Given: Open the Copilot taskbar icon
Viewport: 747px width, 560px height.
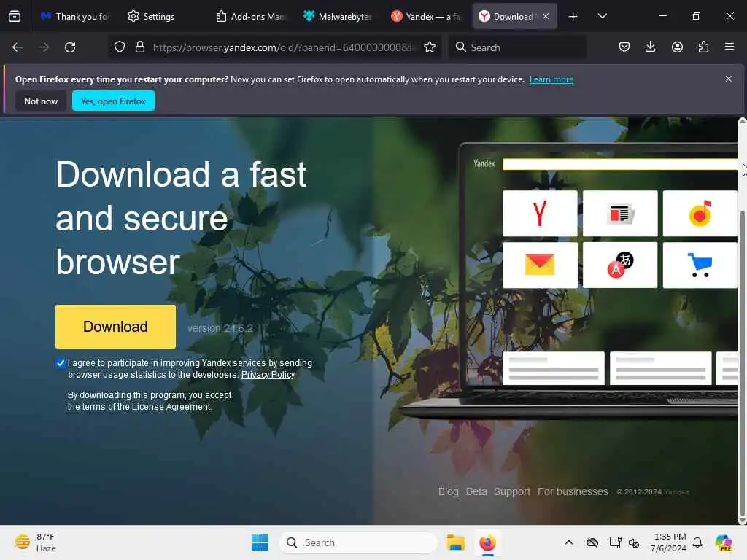Looking at the screenshot, I should point(724,542).
